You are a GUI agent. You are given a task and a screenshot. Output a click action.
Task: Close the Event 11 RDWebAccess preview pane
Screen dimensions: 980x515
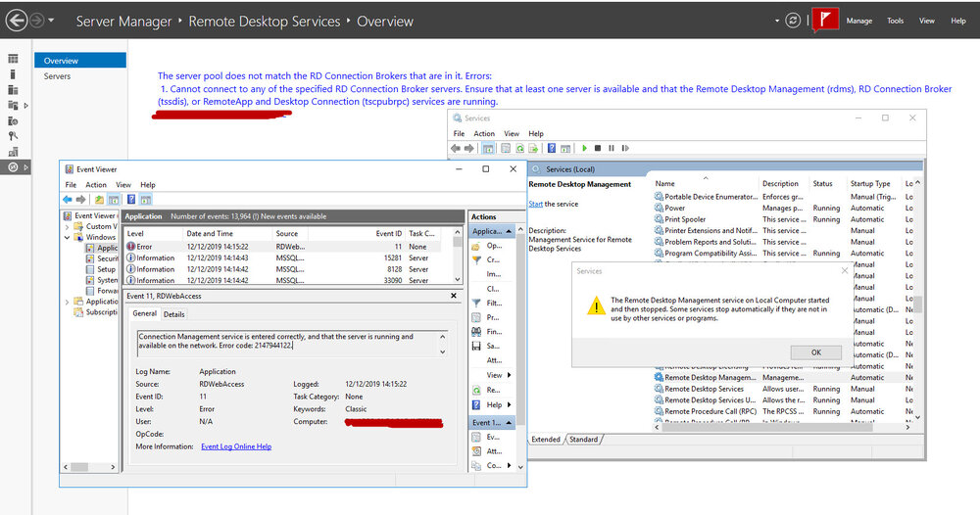pos(454,296)
